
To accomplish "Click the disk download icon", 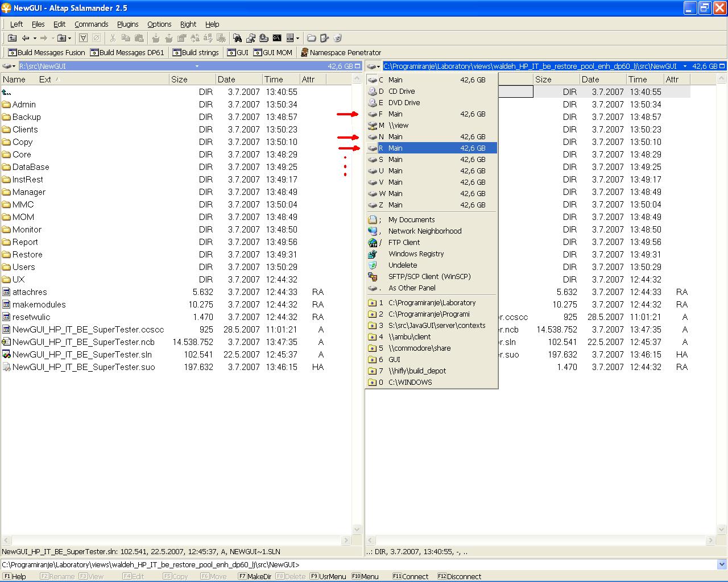I will click(x=263, y=38).
